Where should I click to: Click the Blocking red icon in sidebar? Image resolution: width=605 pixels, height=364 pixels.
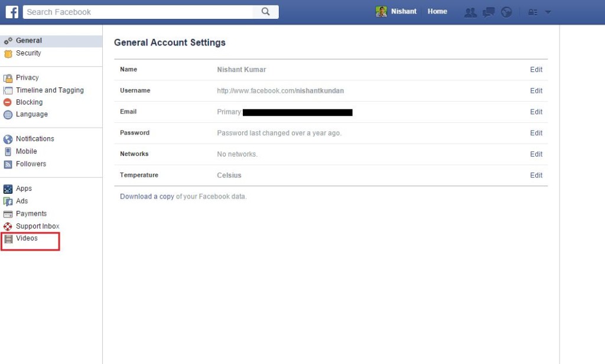[x=8, y=102]
